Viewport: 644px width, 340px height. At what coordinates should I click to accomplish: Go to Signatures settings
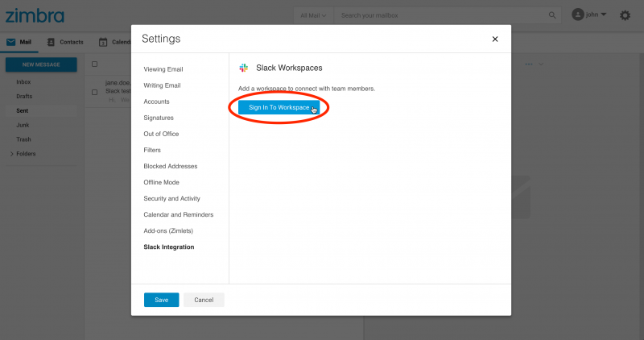click(x=159, y=118)
